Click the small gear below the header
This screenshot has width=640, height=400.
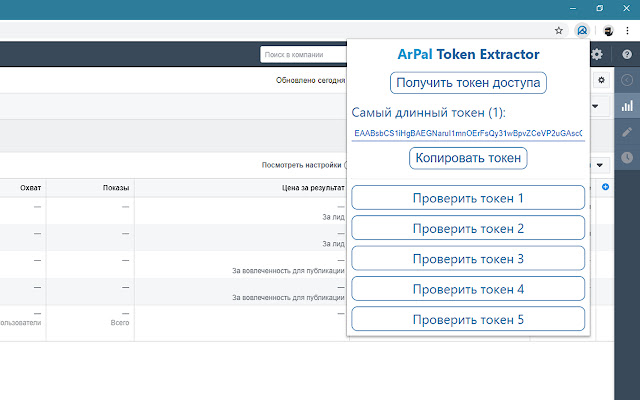coord(601,80)
